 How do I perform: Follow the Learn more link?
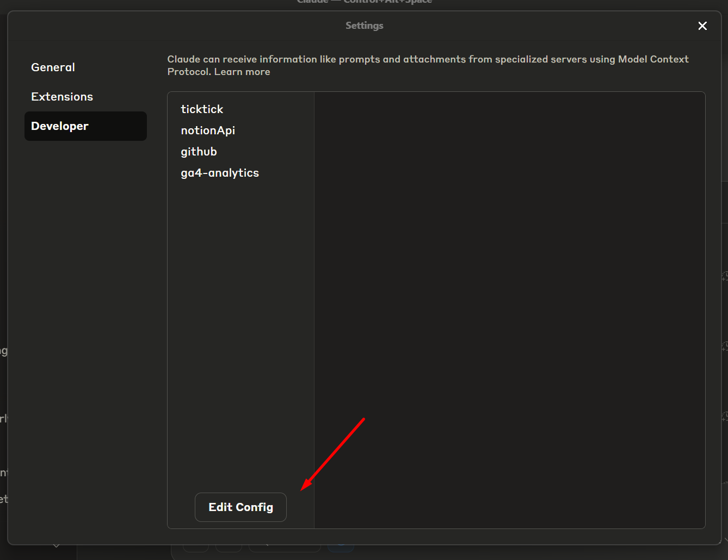click(242, 72)
